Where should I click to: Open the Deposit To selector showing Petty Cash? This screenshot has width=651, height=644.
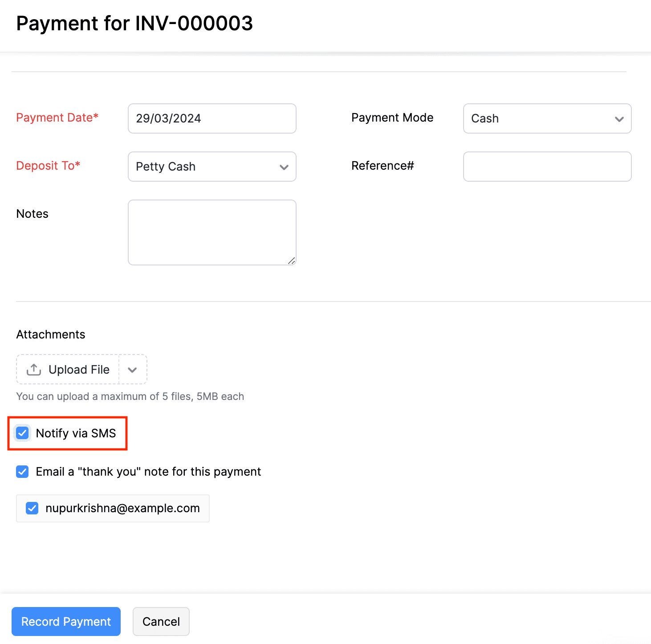tap(212, 167)
